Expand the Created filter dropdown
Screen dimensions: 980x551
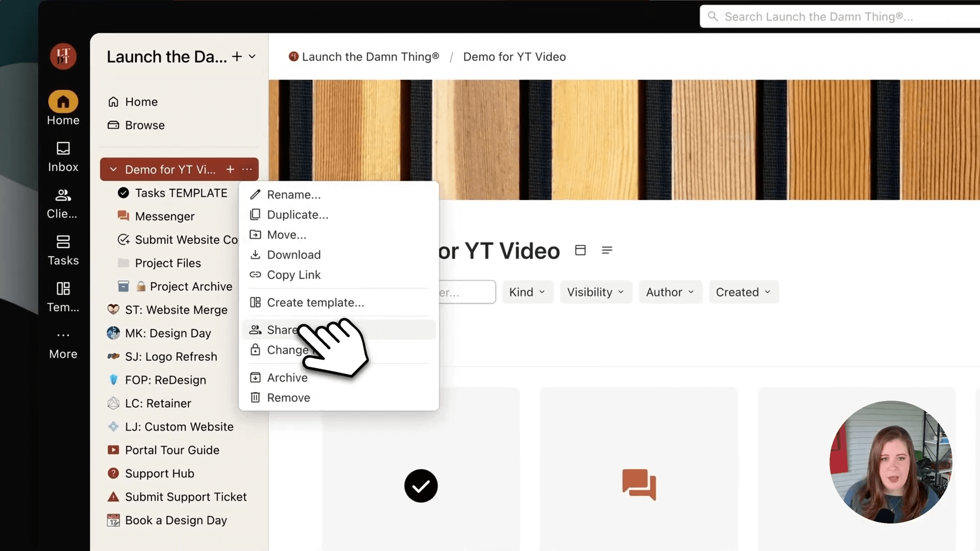743,292
